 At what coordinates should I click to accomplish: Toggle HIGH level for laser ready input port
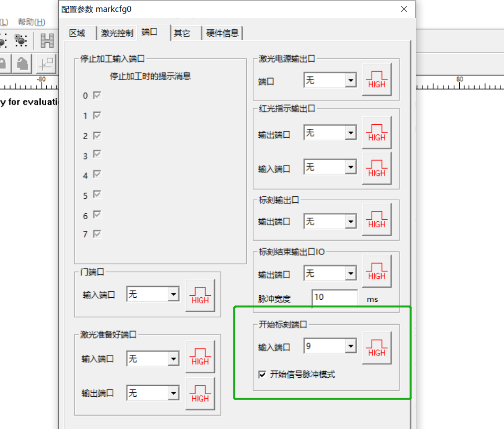click(200, 357)
